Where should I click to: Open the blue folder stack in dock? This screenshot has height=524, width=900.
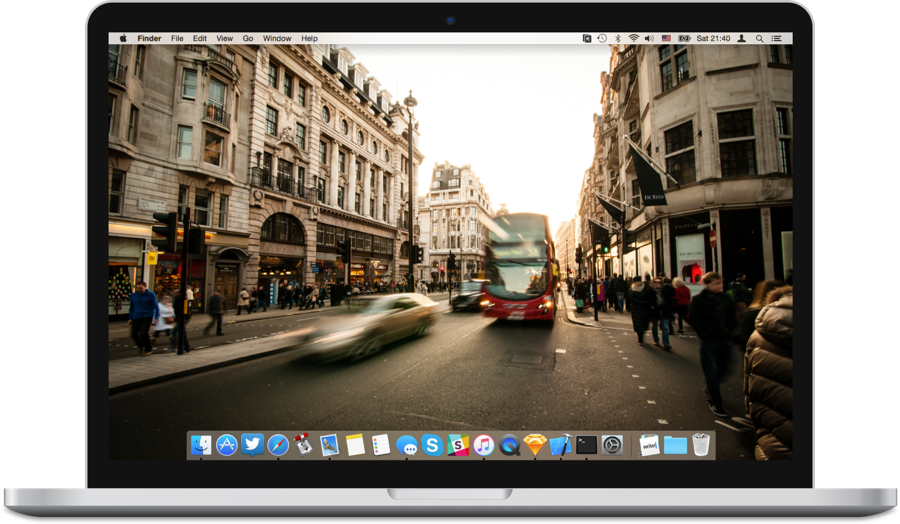pyautogui.click(x=675, y=445)
